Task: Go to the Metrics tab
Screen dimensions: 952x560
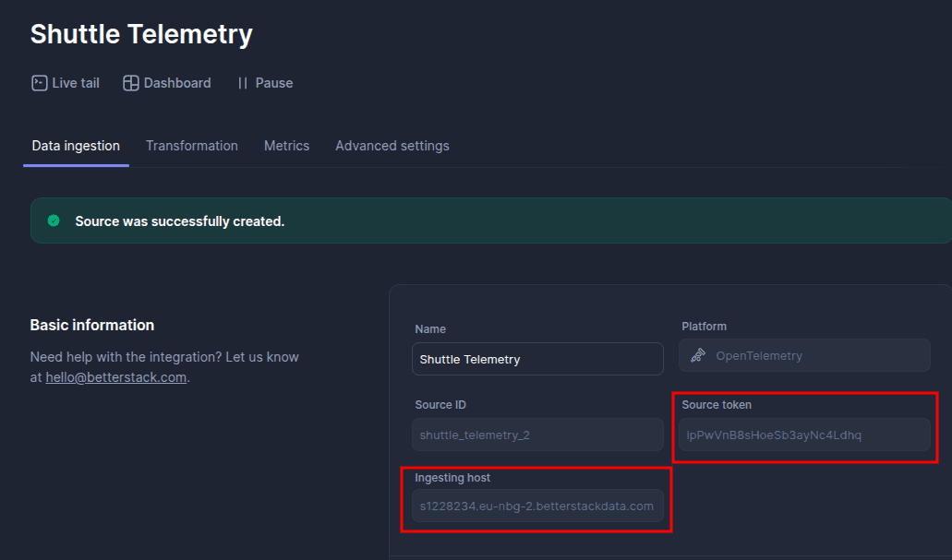Action: (x=286, y=146)
